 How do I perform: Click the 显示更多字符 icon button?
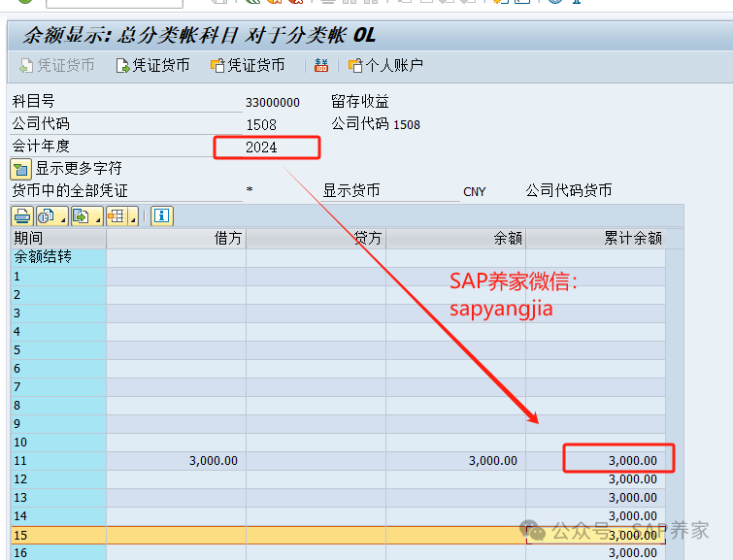[21, 169]
